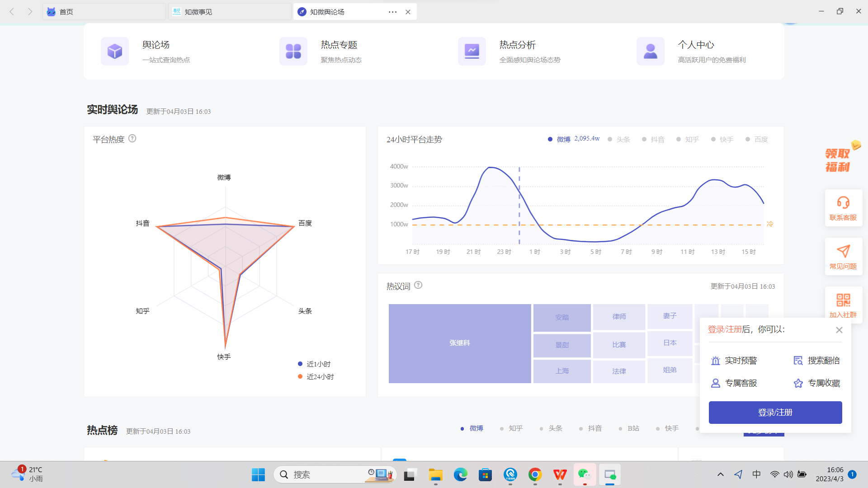Go back with browser back arrow
The width and height of the screenshot is (868, 488).
point(12,12)
